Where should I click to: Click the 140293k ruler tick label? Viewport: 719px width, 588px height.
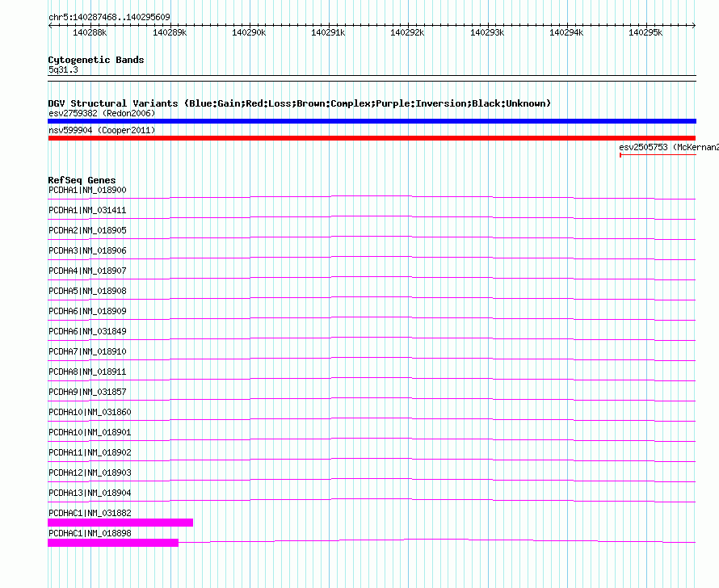pyautogui.click(x=487, y=32)
